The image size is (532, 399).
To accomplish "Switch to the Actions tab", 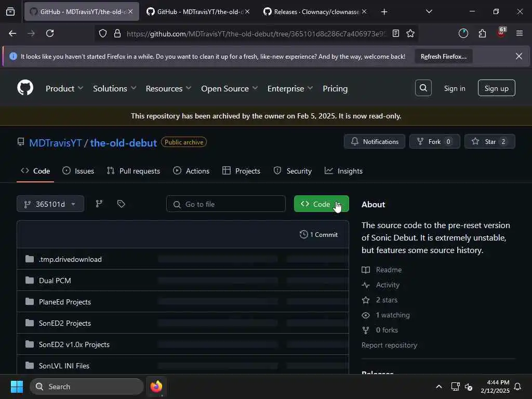I will 191,171.
